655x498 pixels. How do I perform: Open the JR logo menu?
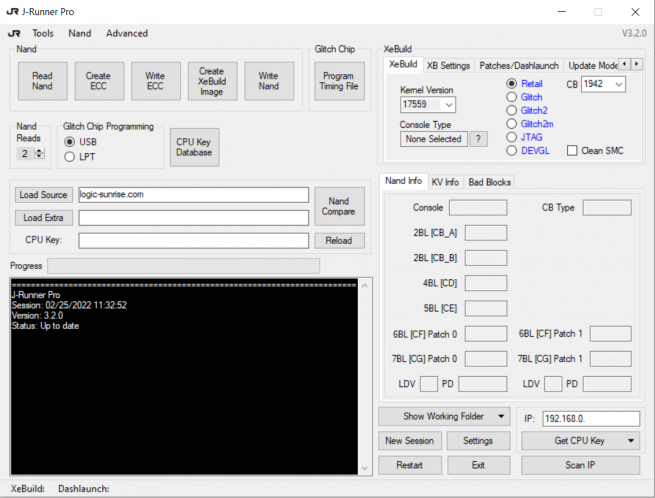(x=14, y=33)
